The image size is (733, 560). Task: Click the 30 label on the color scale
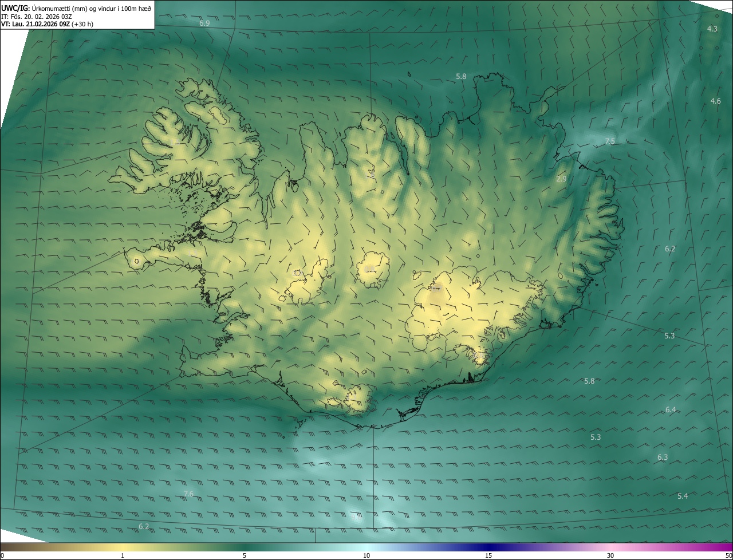click(x=610, y=555)
